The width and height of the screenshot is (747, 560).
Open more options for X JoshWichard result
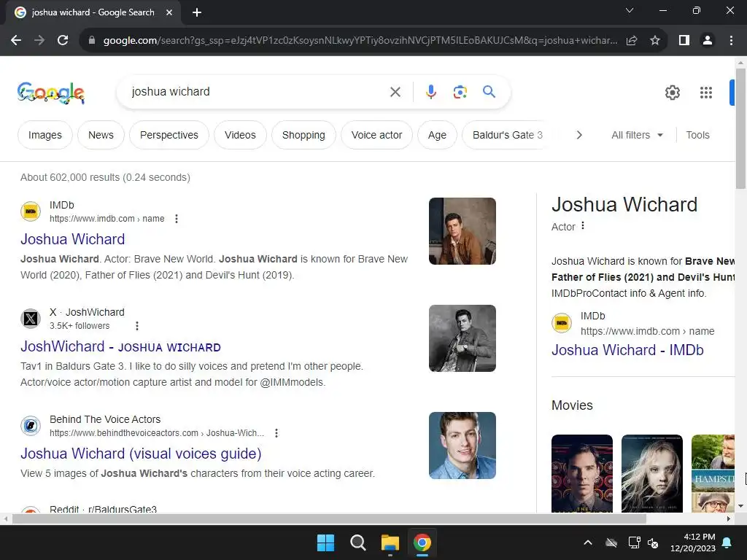[x=137, y=326]
